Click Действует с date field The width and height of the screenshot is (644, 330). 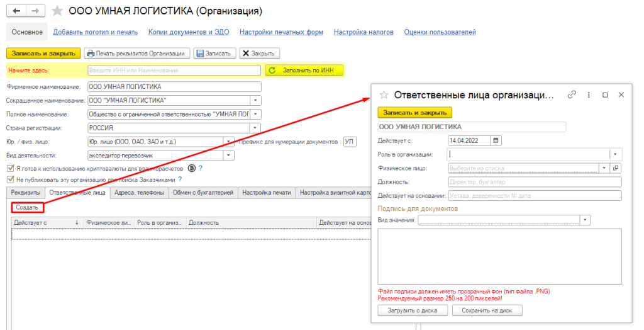coord(469,140)
